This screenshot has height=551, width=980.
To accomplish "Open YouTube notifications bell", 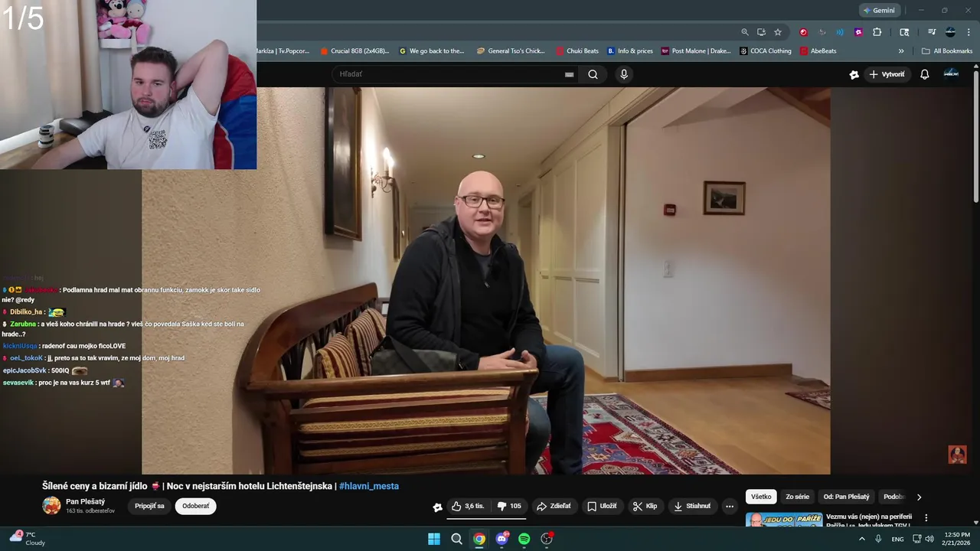I will pos(924,74).
